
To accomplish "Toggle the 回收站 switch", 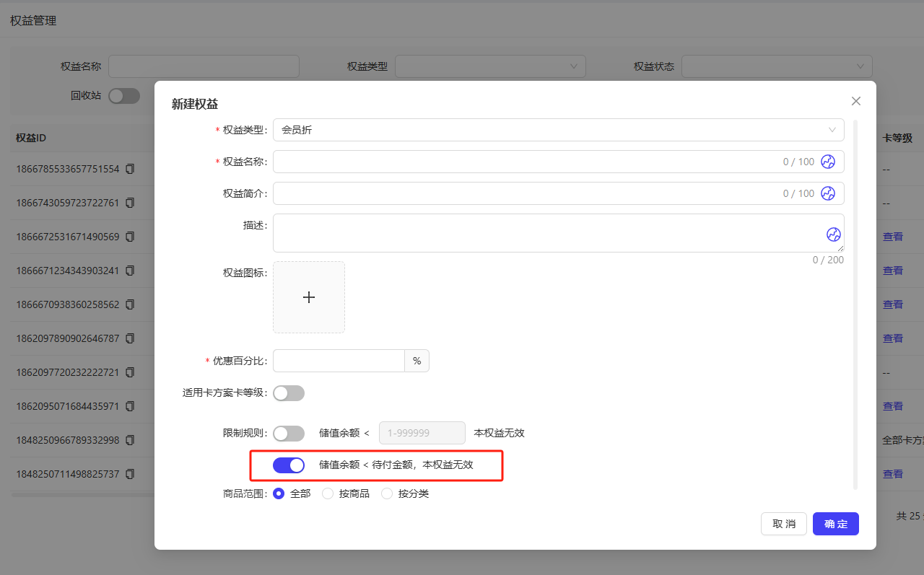I will (x=124, y=95).
